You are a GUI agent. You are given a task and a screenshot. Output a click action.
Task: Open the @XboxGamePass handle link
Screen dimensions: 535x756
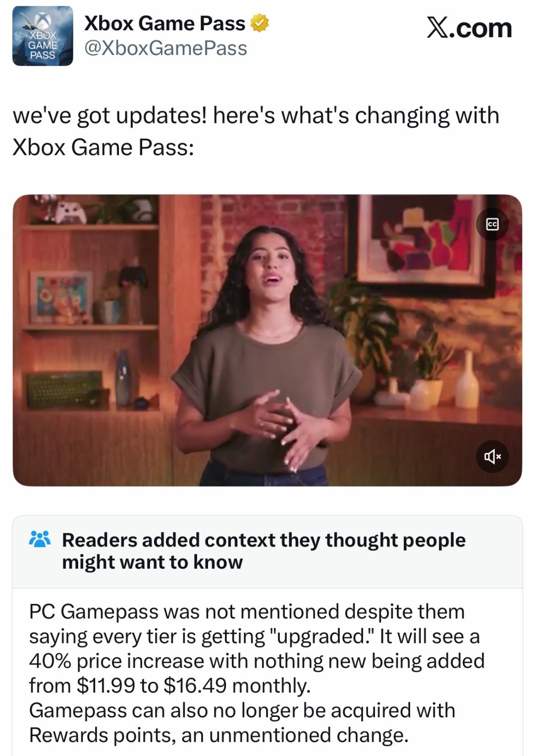point(165,49)
